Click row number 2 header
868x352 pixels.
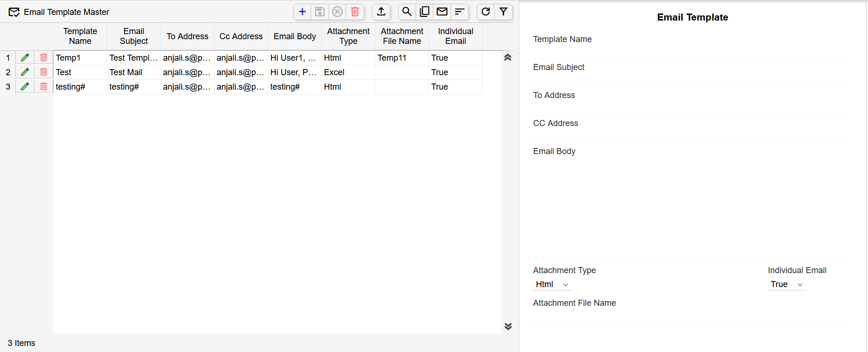[8, 72]
